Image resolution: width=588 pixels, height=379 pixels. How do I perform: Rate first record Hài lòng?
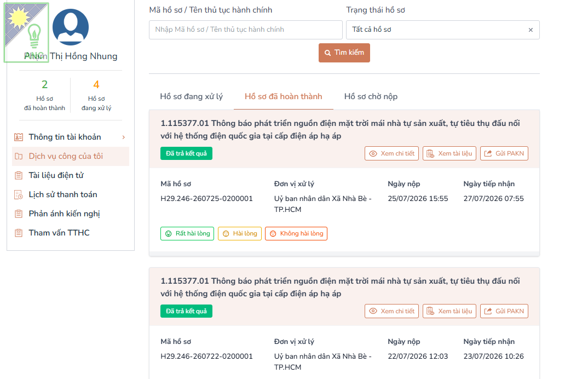(240, 233)
